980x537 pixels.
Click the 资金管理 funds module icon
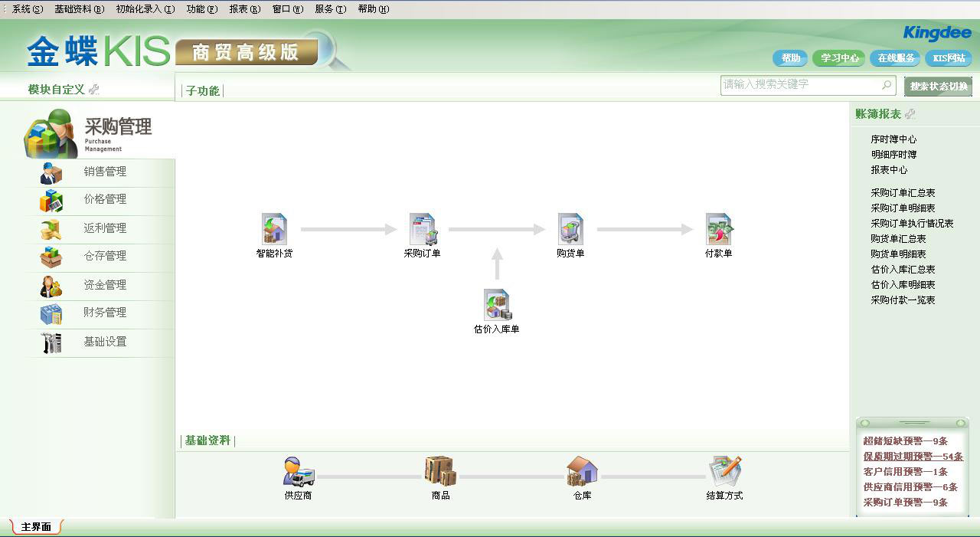click(51, 286)
